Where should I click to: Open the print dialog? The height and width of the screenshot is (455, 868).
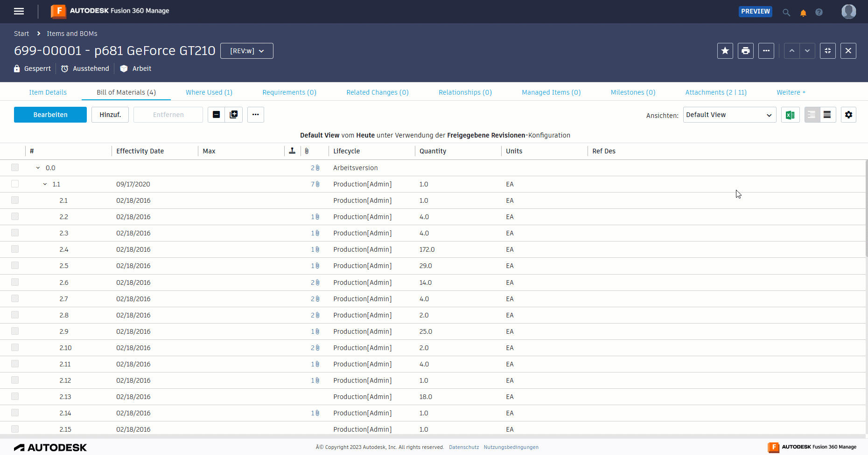coord(745,51)
